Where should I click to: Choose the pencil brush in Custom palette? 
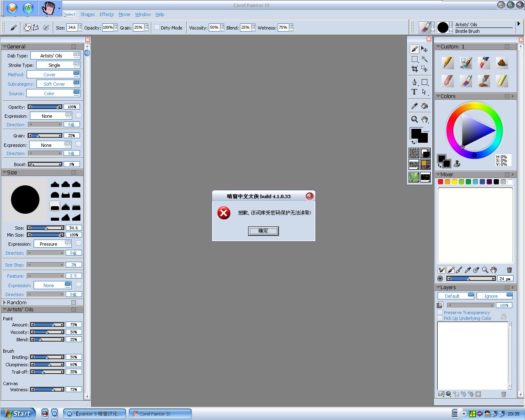click(x=447, y=63)
